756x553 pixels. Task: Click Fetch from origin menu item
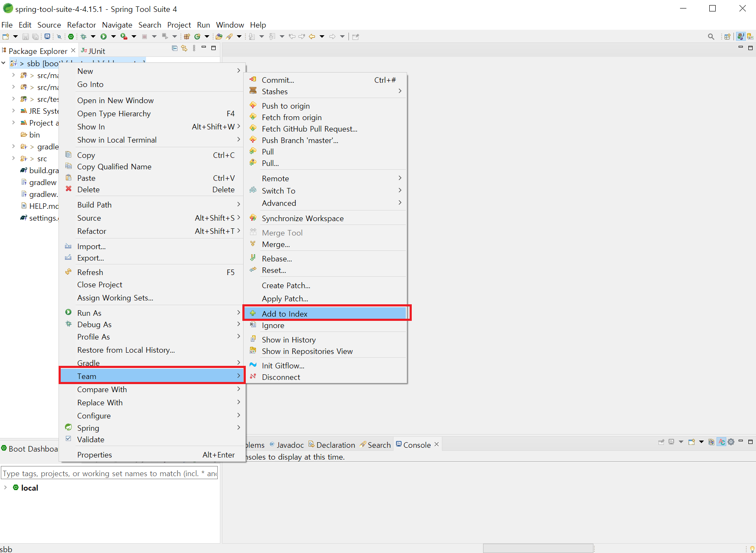click(325, 117)
